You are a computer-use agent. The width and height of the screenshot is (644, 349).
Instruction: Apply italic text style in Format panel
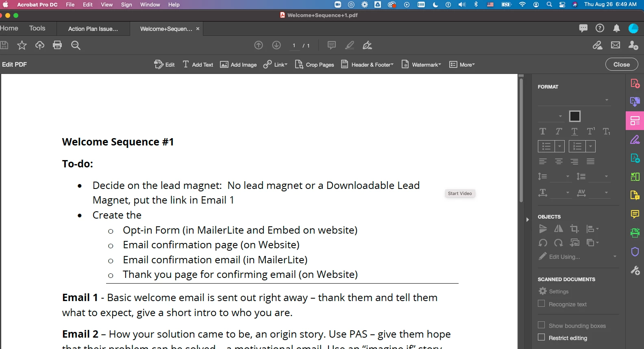559,131
